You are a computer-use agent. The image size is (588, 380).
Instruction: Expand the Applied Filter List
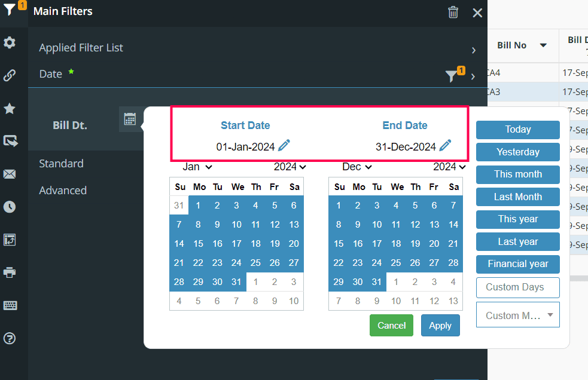tap(473, 50)
